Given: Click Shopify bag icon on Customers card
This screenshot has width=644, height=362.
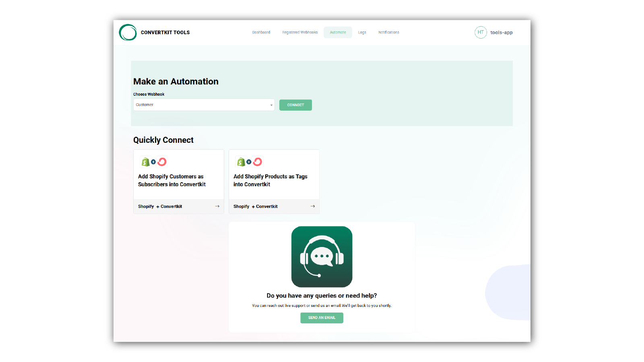Looking at the screenshot, I should pos(145,162).
